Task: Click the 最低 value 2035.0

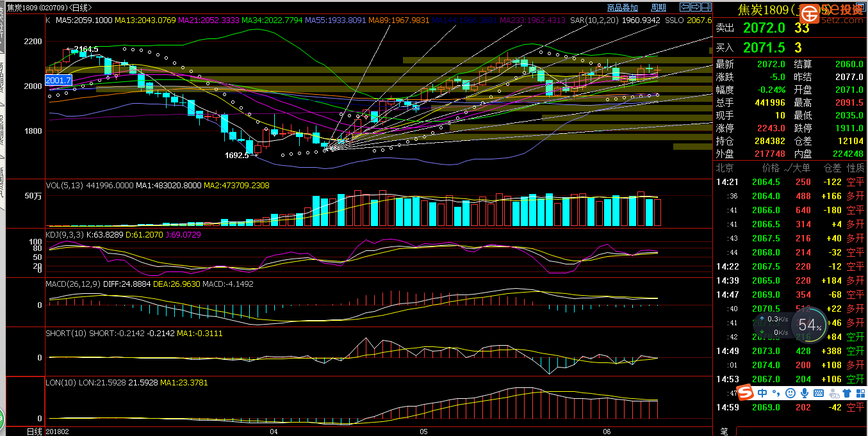Action: click(849, 115)
